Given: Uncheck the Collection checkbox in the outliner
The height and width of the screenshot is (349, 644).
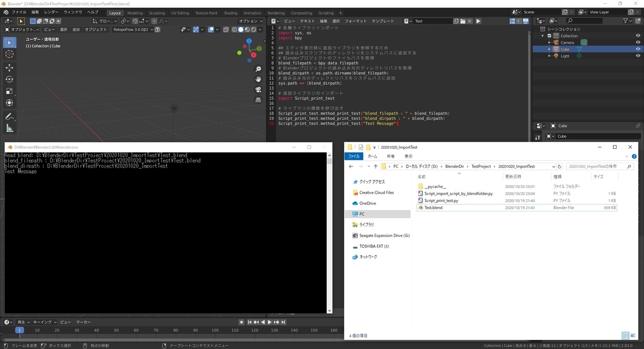Looking at the screenshot, I should (548, 35).
